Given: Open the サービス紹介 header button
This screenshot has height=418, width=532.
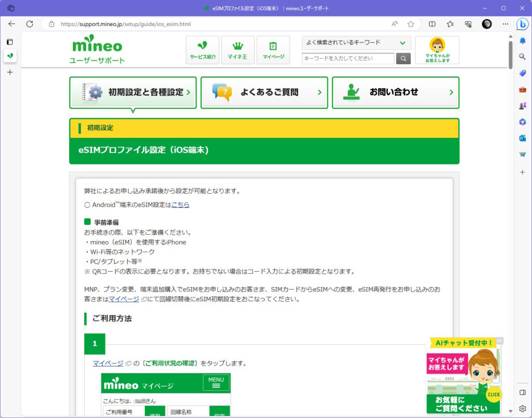Looking at the screenshot, I should pyautogui.click(x=203, y=50).
